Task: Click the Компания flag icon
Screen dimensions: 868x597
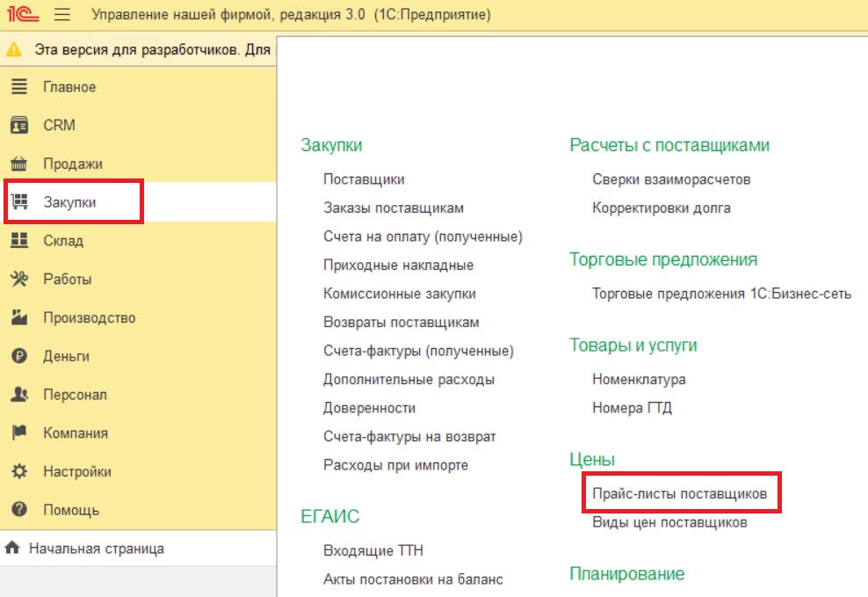Action: click(19, 433)
